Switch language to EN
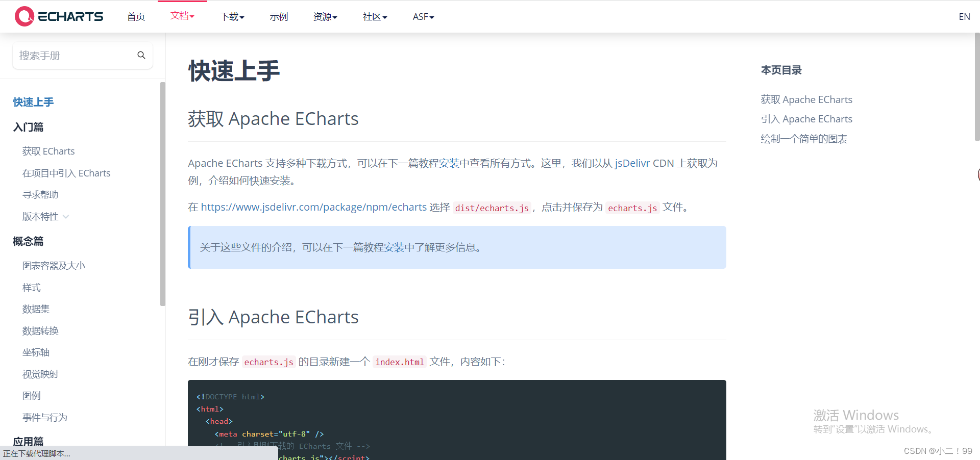 click(964, 17)
